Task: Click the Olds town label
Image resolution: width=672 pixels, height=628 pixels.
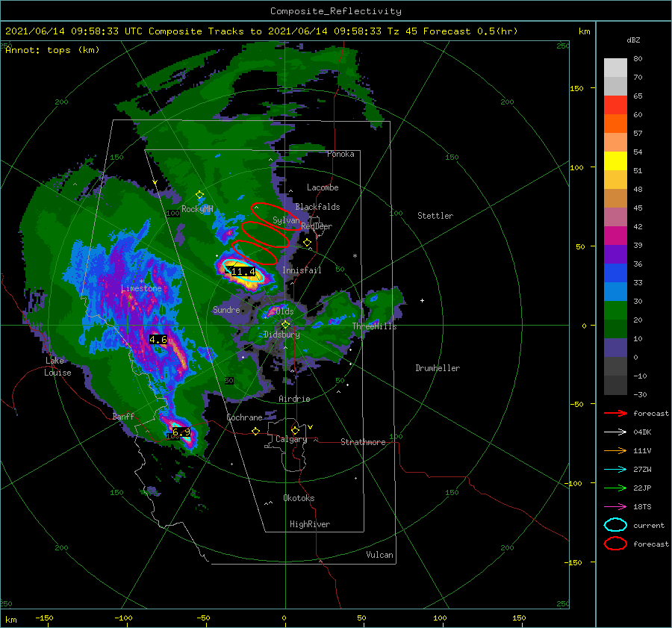Action: point(284,311)
